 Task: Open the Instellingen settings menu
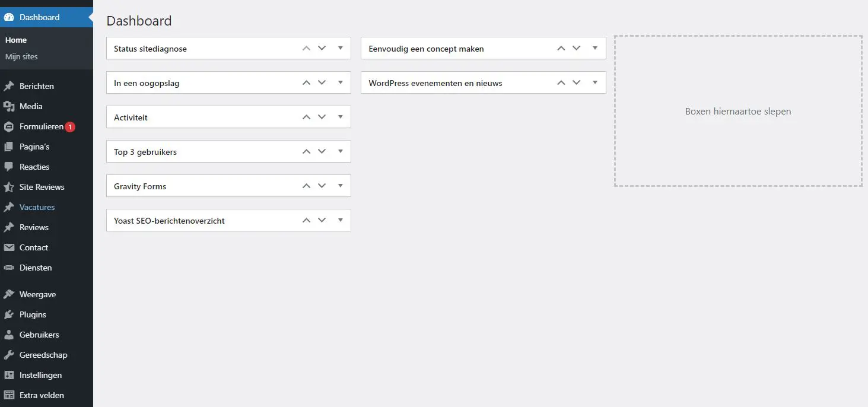click(40, 375)
